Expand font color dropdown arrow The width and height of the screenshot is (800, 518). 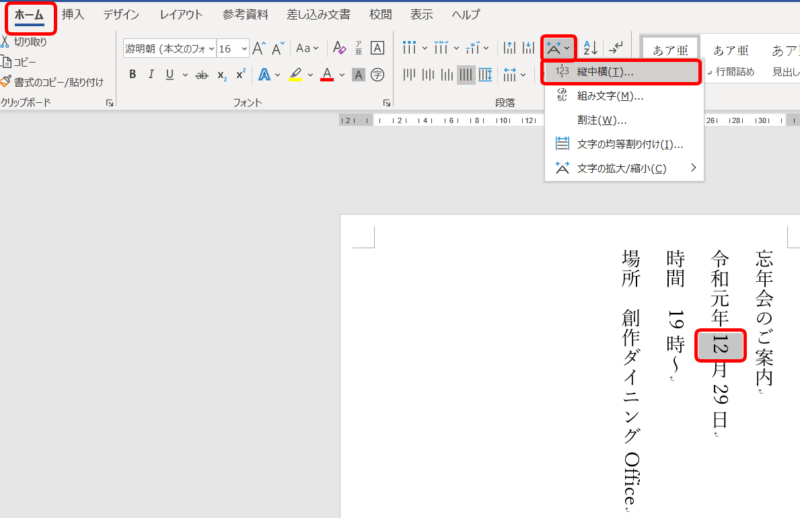click(342, 75)
